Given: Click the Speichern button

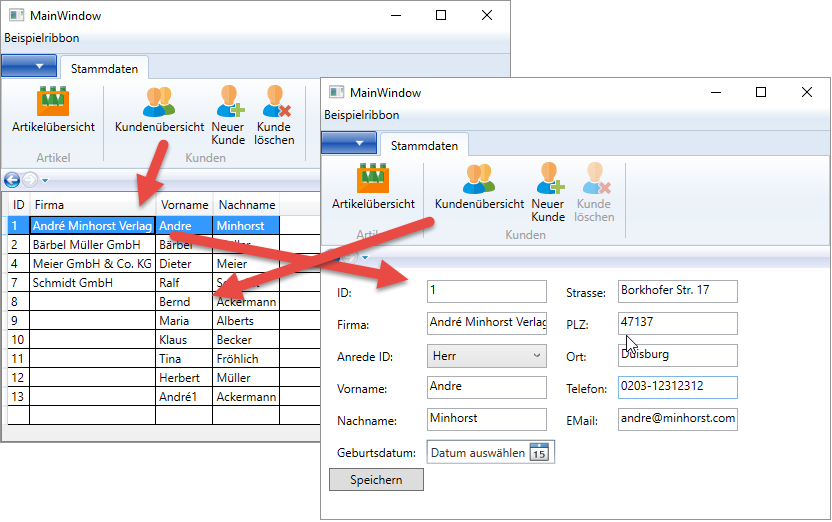Looking at the screenshot, I should pyautogui.click(x=376, y=480).
